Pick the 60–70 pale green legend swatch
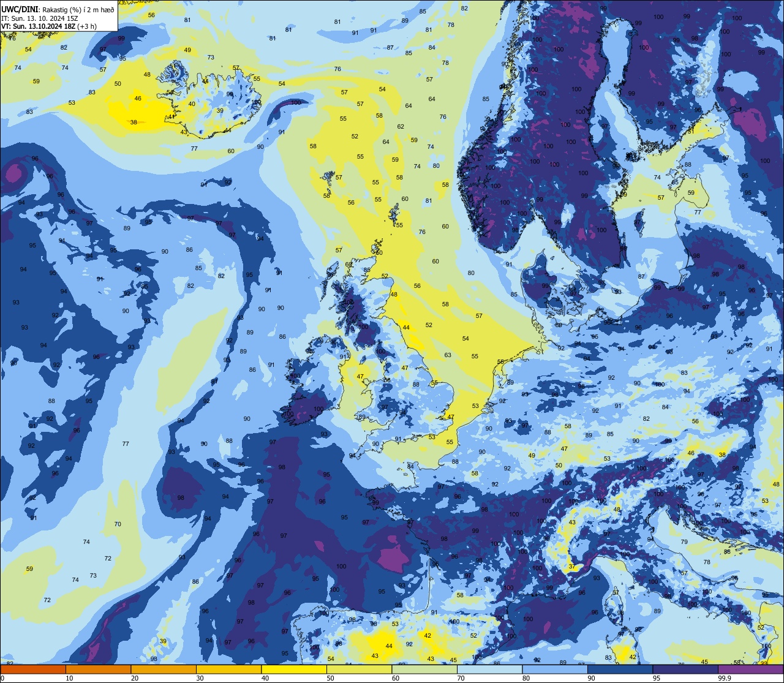784x683 pixels. (x=424, y=669)
